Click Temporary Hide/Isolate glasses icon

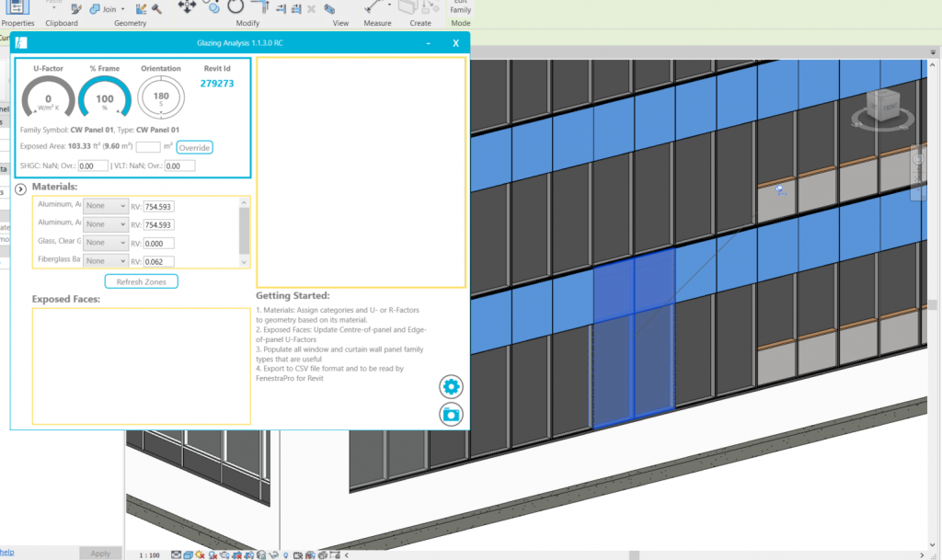(274, 555)
